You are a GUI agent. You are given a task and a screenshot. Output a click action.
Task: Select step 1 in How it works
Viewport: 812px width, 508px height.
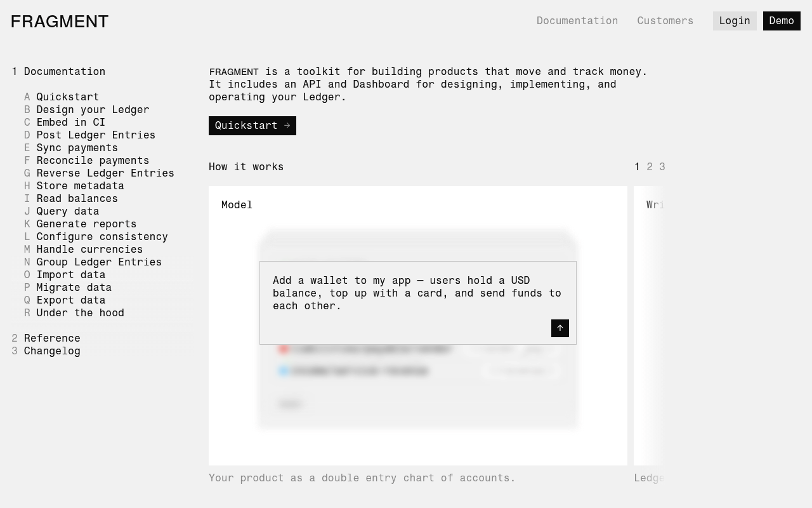click(x=637, y=167)
